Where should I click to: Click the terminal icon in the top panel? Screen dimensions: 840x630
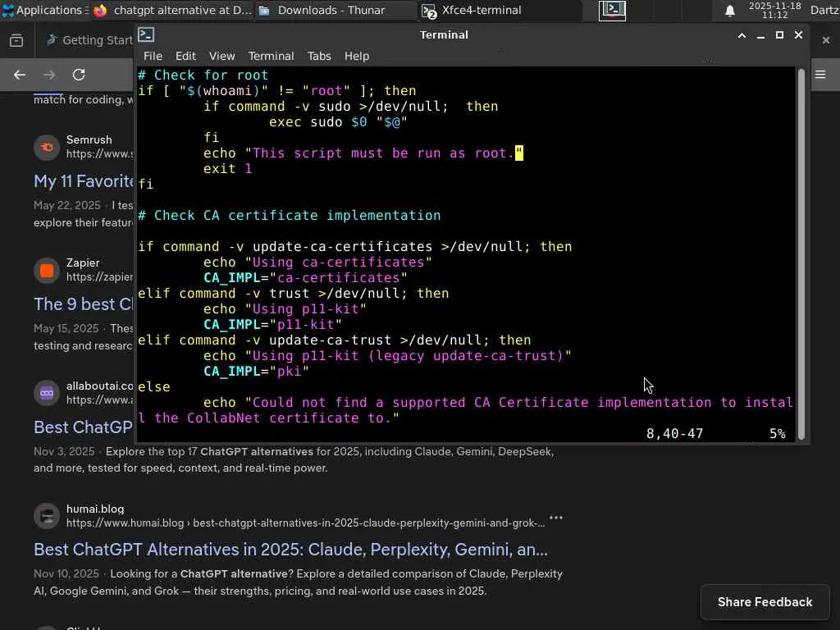(612, 11)
